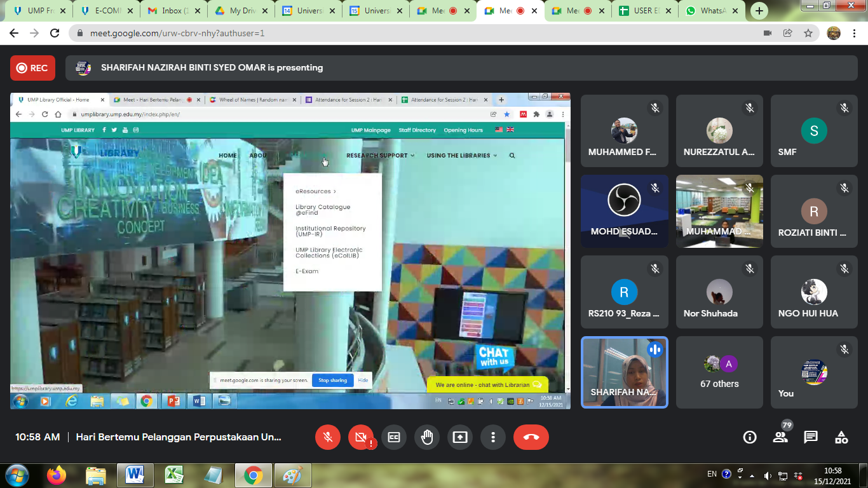
Task: Bookmark this page star icon
Action: [x=808, y=33]
